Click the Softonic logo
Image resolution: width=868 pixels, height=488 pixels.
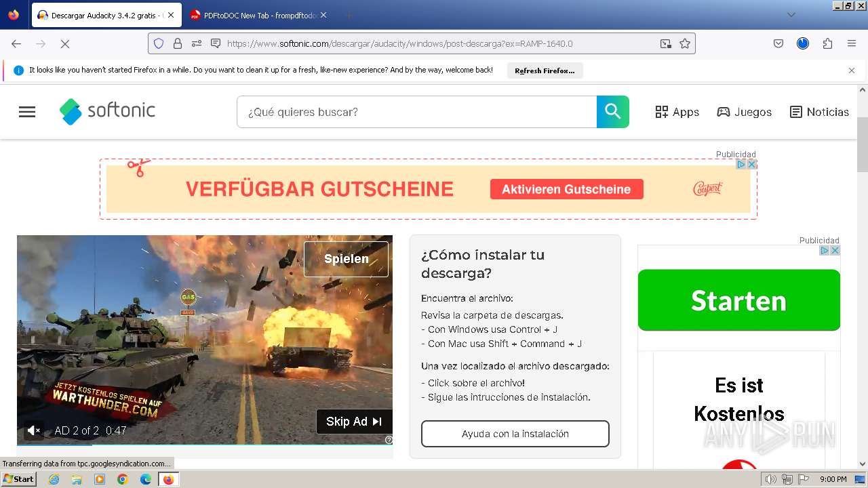(107, 111)
